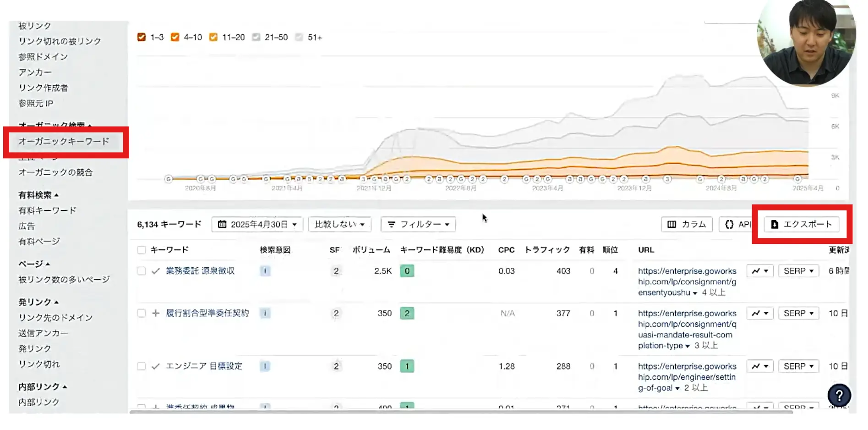The height and width of the screenshot is (430, 868).
Task: Open the フィルター filter dropdown
Action: pos(418,224)
